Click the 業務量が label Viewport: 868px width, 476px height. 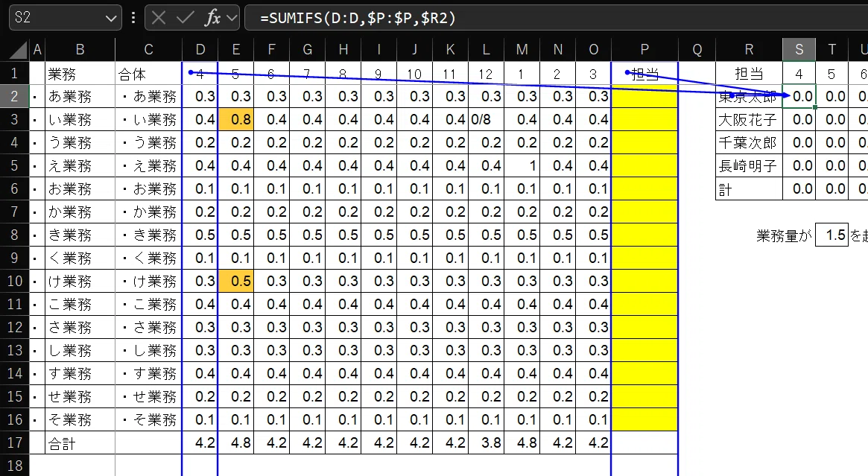[785, 236]
